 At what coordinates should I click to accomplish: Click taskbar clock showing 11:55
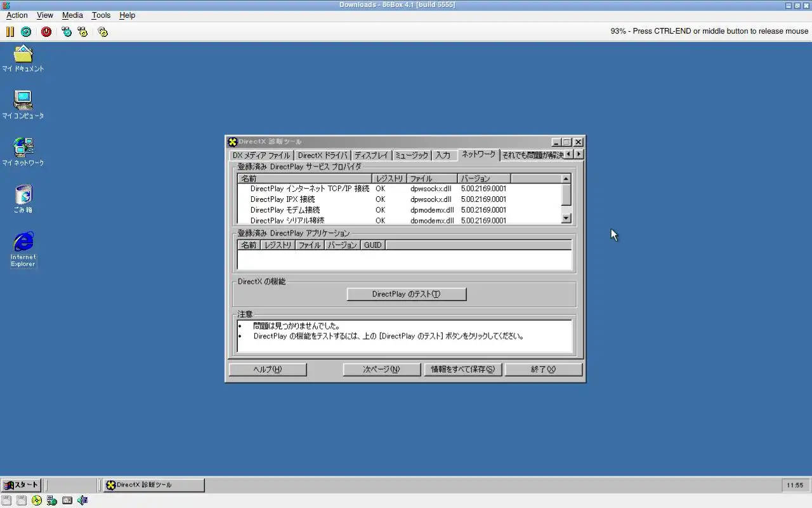795,485
